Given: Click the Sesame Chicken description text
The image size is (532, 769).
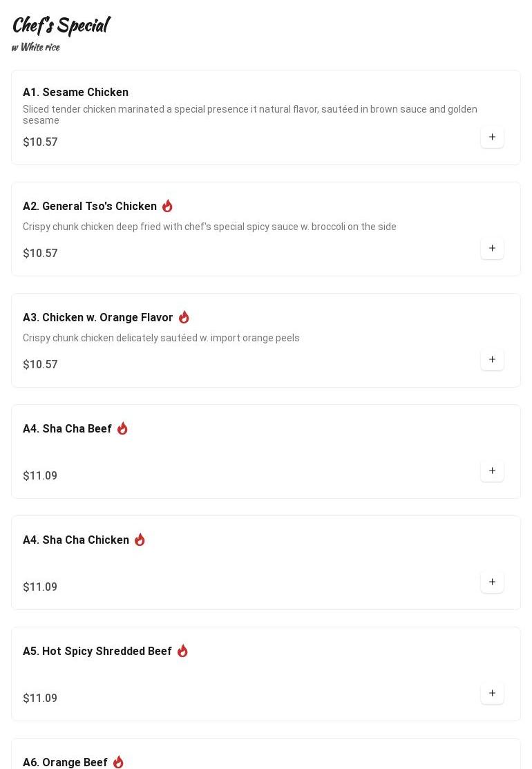Looking at the screenshot, I should tap(249, 115).
